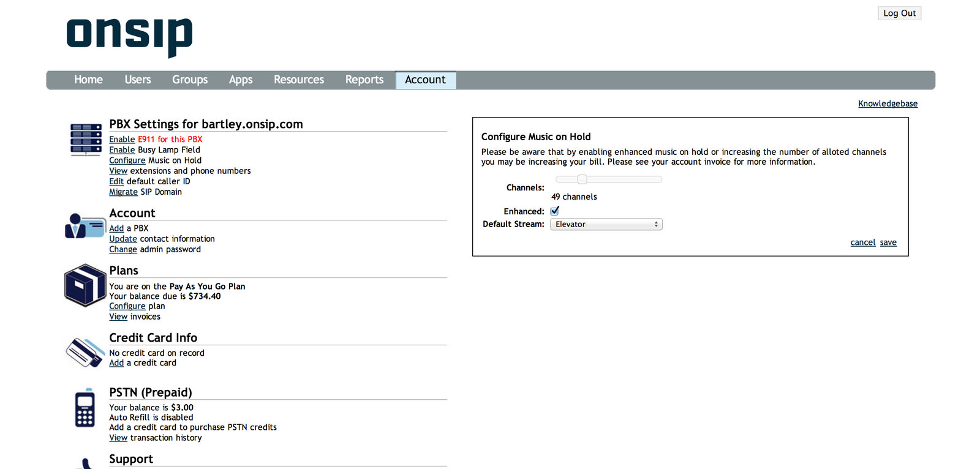Click the Channels slider handle

coord(582,179)
